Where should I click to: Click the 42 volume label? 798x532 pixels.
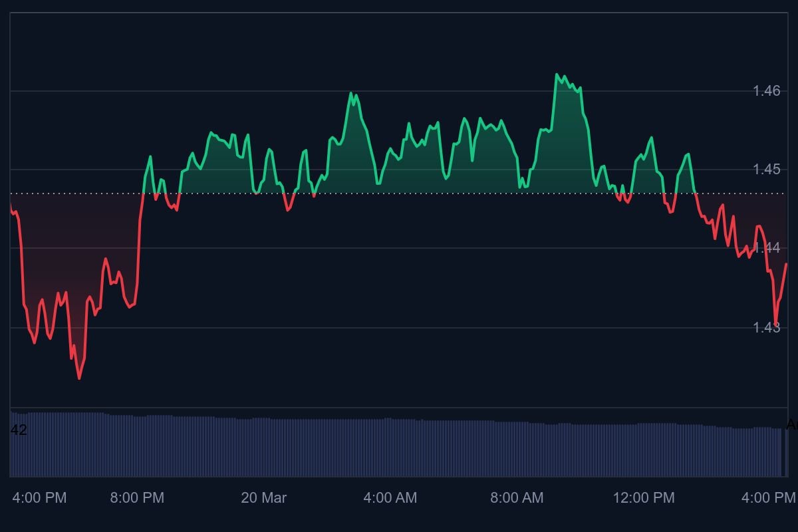19,430
